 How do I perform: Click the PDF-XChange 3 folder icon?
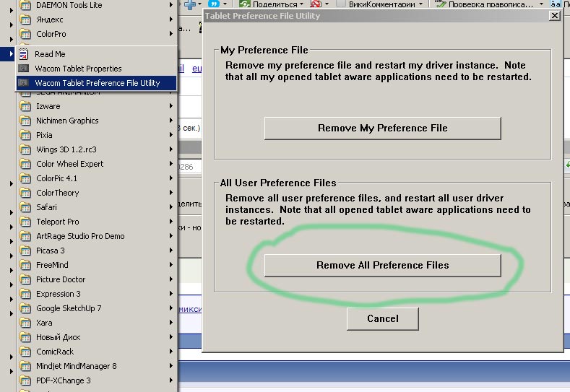tap(25, 380)
